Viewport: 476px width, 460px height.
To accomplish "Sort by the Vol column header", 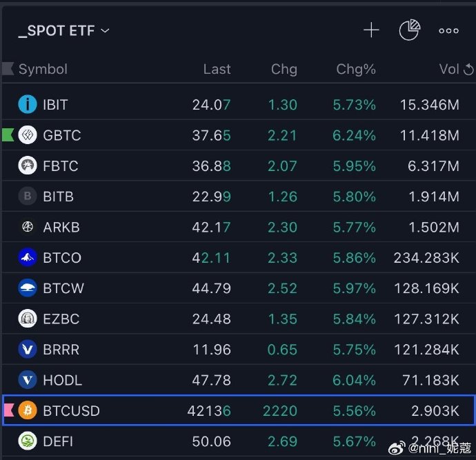I will point(449,69).
